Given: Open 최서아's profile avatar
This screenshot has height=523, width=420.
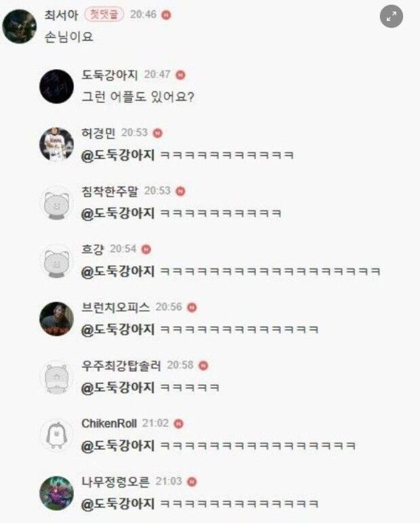Looking at the screenshot, I should coord(20,26).
